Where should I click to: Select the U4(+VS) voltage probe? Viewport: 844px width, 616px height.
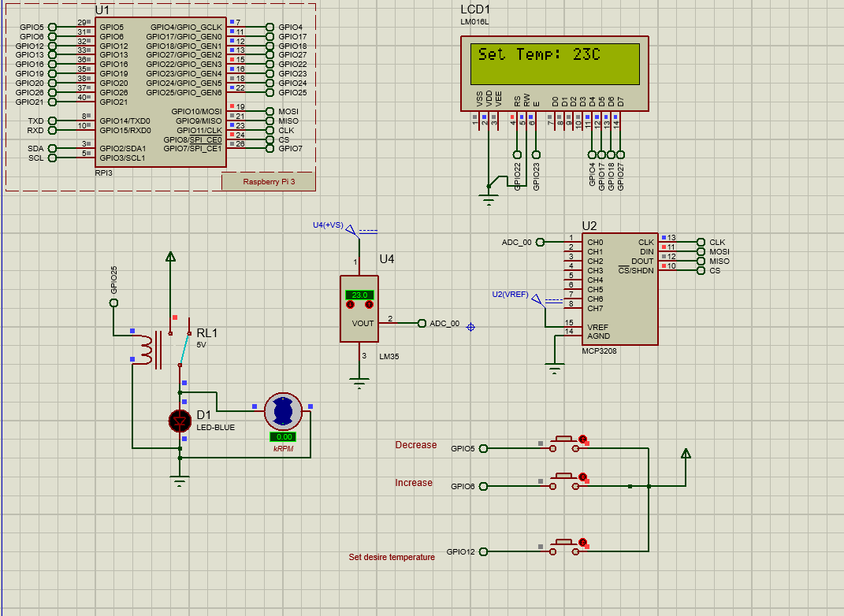[x=352, y=231]
